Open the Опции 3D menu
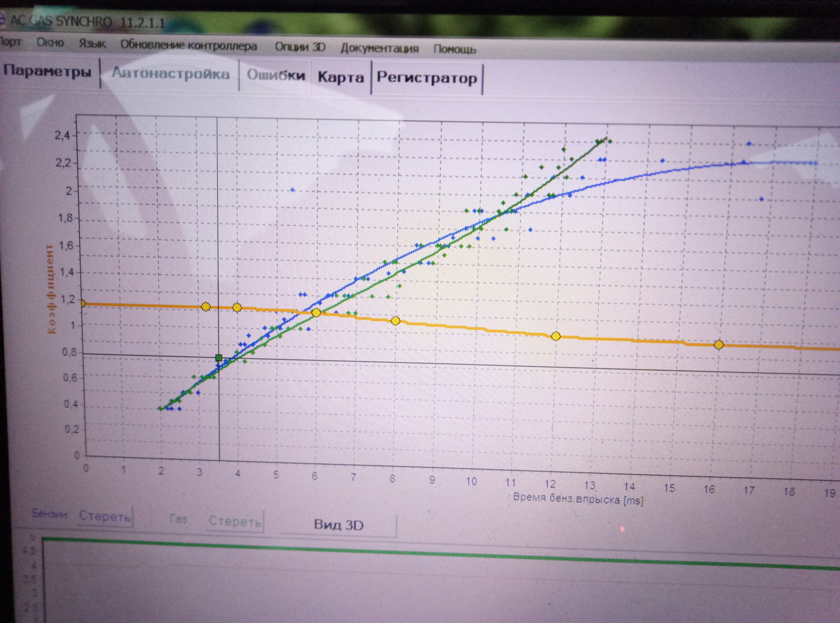 pos(300,47)
